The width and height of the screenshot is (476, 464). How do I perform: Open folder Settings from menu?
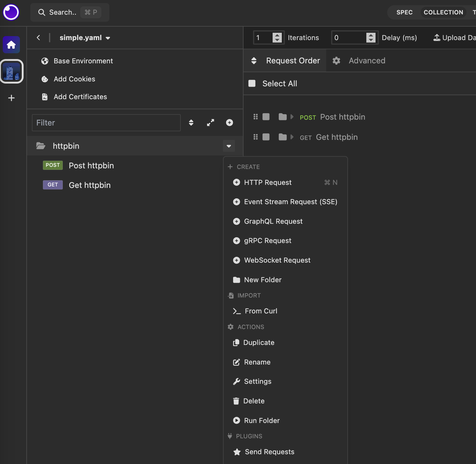tap(285, 381)
